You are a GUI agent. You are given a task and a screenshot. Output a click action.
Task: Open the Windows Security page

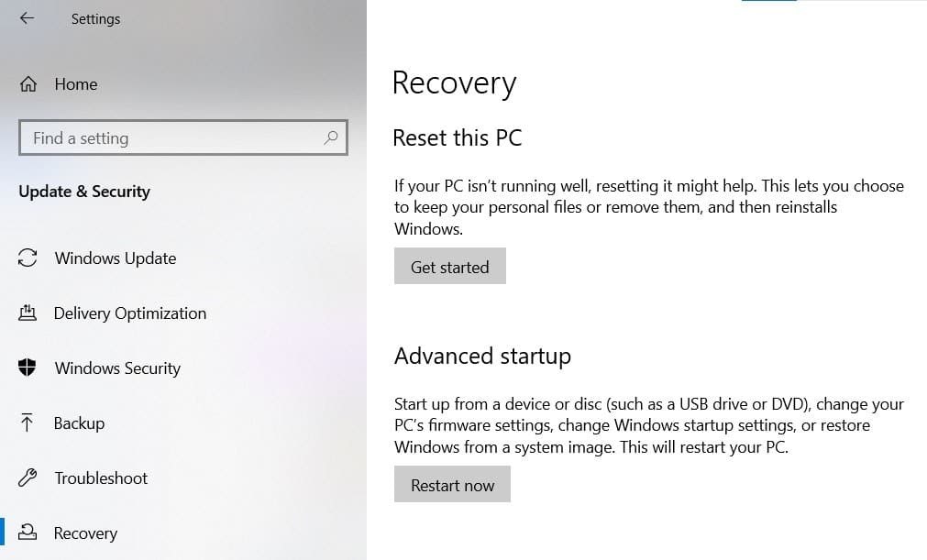(116, 368)
